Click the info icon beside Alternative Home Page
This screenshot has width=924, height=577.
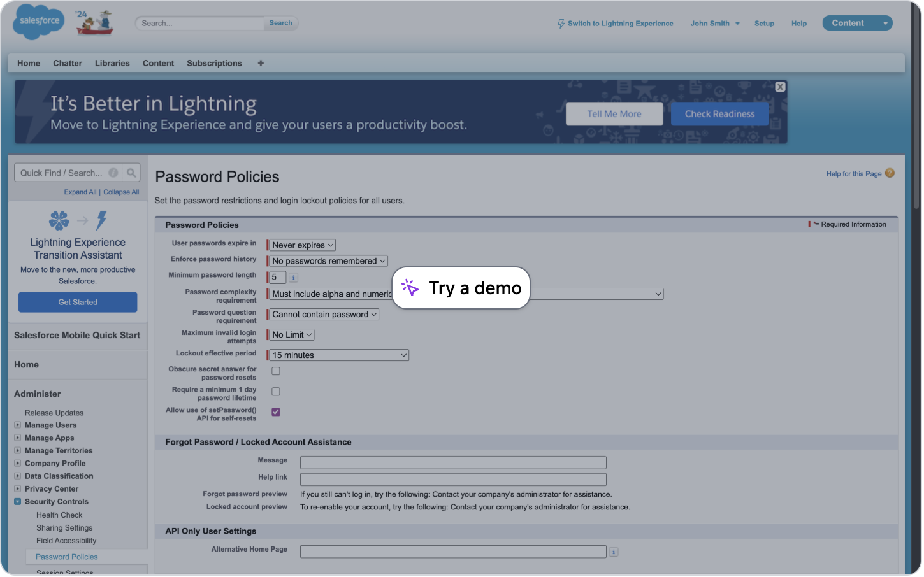click(614, 552)
